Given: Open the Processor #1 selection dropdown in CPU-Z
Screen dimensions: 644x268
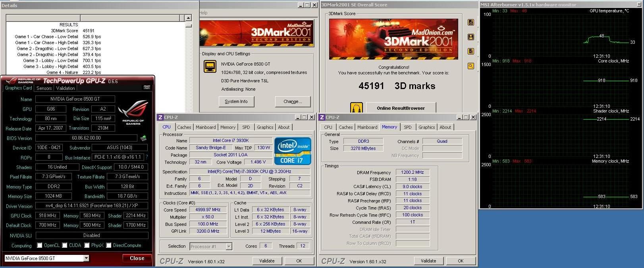Looking at the screenshot, I should tap(229, 247).
